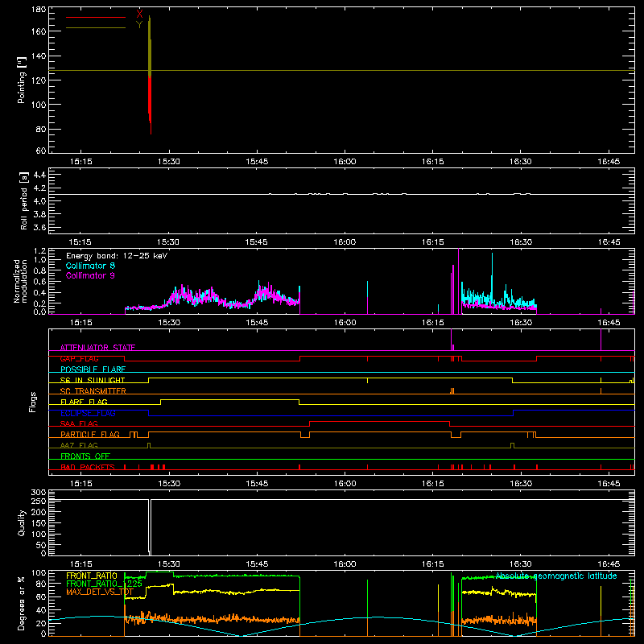The height and width of the screenshot is (644, 644).
Task: Click the FLARE_FLAG label
Action: click(84, 402)
